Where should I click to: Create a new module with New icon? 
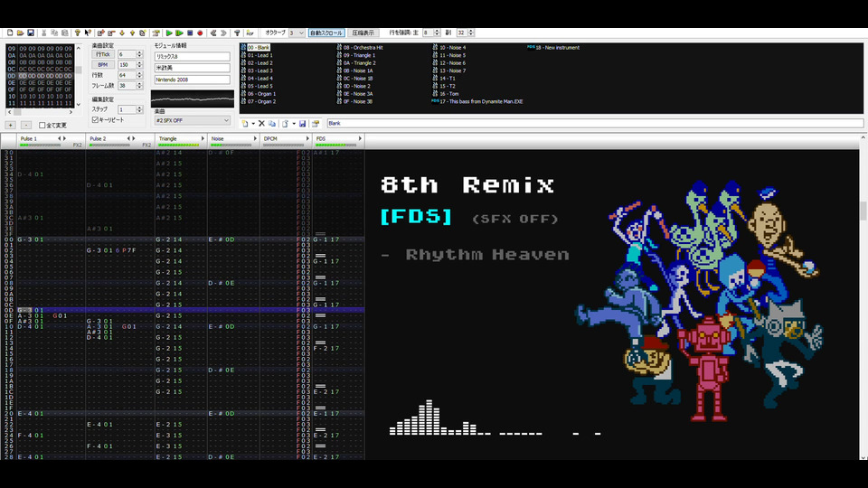[x=10, y=33]
